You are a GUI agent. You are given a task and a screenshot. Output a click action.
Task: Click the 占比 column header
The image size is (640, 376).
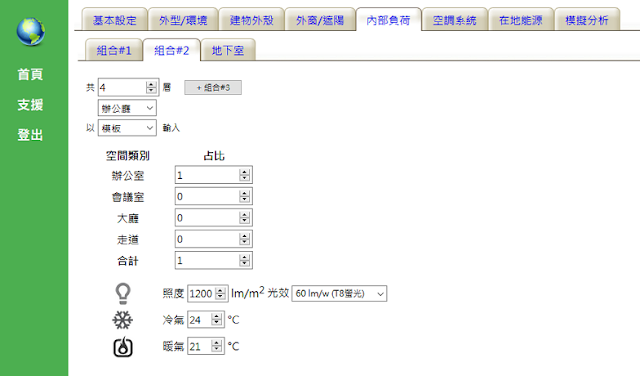coord(214,156)
